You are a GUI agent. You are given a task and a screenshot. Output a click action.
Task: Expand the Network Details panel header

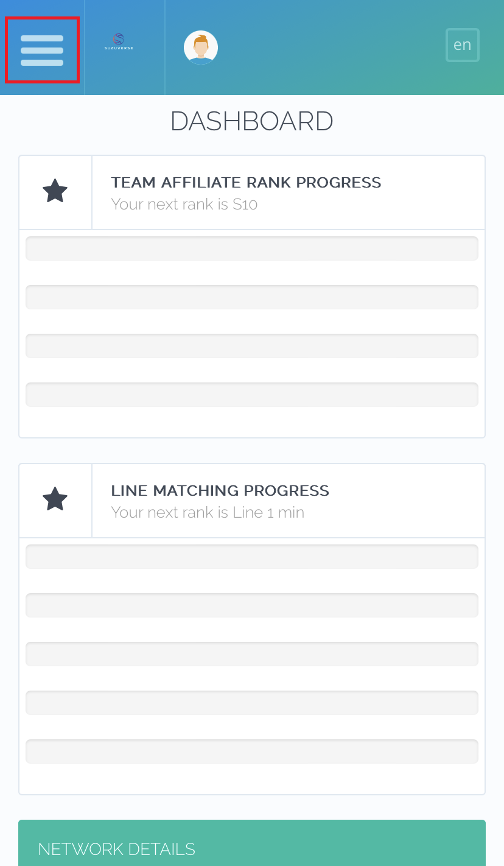coord(252,848)
